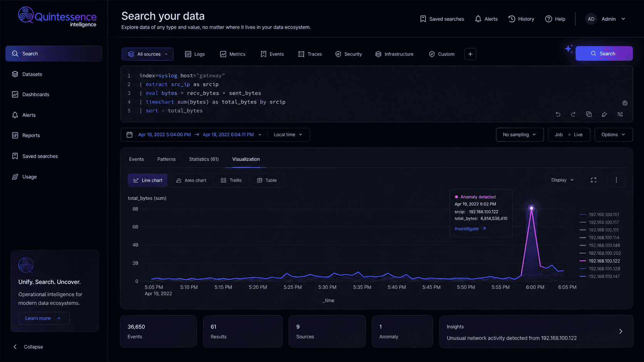Run the Search button
644x362 pixels.
(x=604, y=53)
